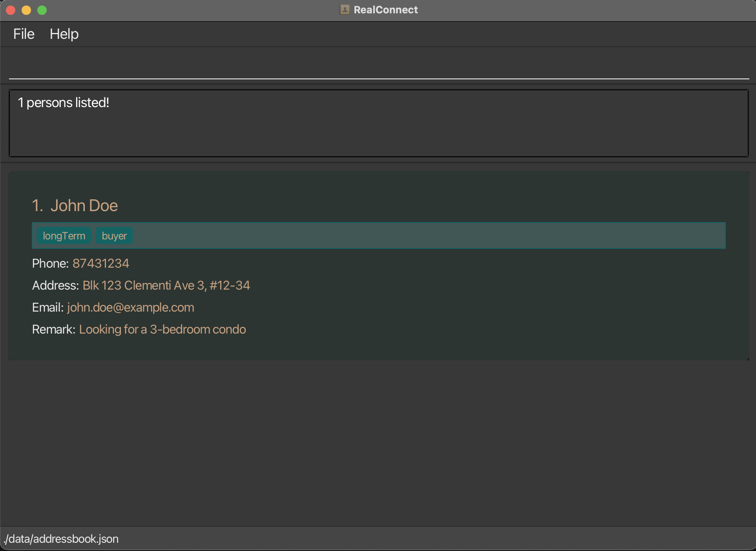Click the '1 persons listed!' result message
This screenshot has width=756, height=551.
pyautogui.click(x=64, y=102)
